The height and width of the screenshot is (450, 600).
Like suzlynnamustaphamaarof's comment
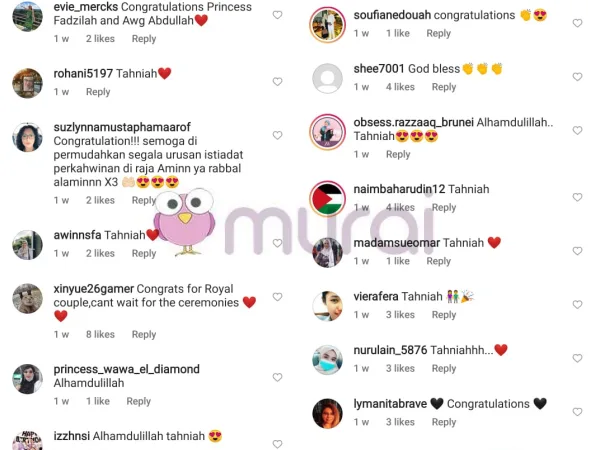tap(277, 135)
